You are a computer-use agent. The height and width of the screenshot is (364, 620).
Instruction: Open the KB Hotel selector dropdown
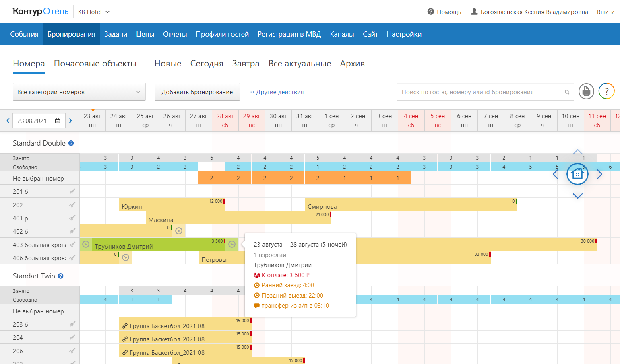[94, 12]
